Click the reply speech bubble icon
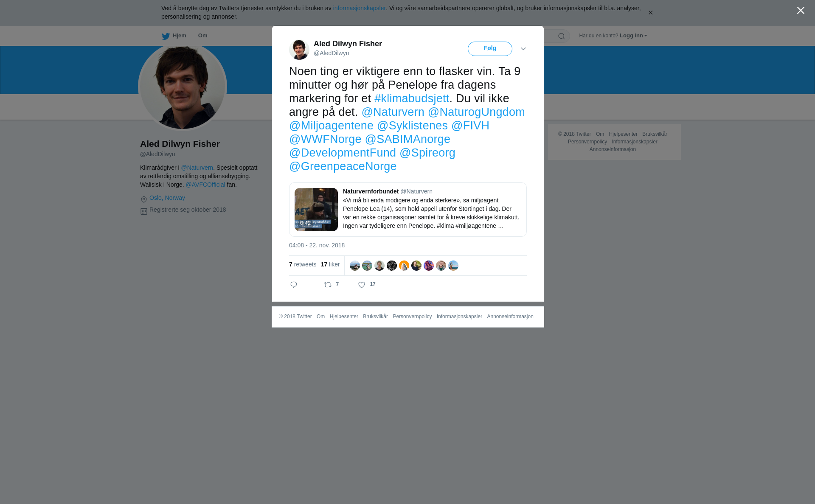This screenshot has height=504, width=815. click(294, 285)
